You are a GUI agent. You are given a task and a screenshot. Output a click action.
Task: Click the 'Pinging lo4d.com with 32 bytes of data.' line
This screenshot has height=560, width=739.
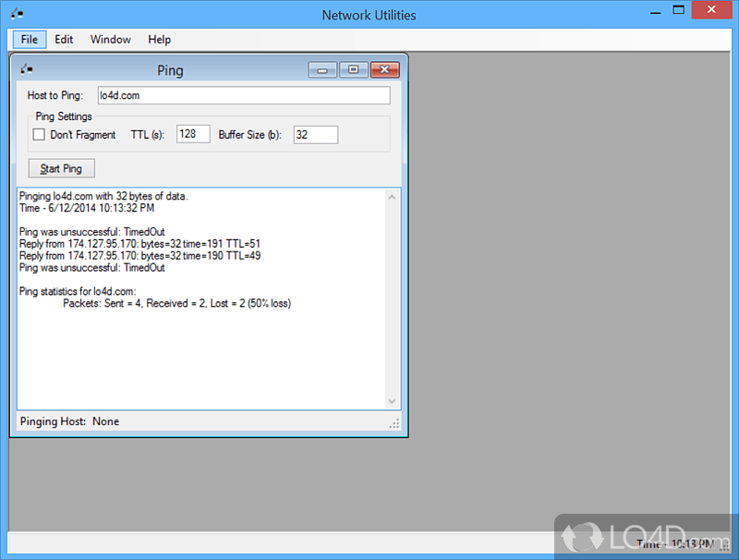[103, 196]
